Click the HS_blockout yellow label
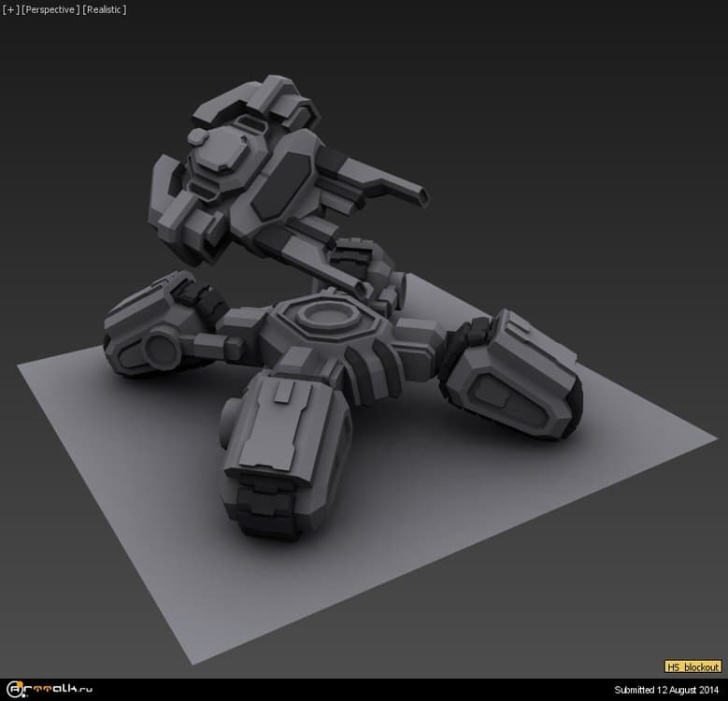 pos(692,666)
